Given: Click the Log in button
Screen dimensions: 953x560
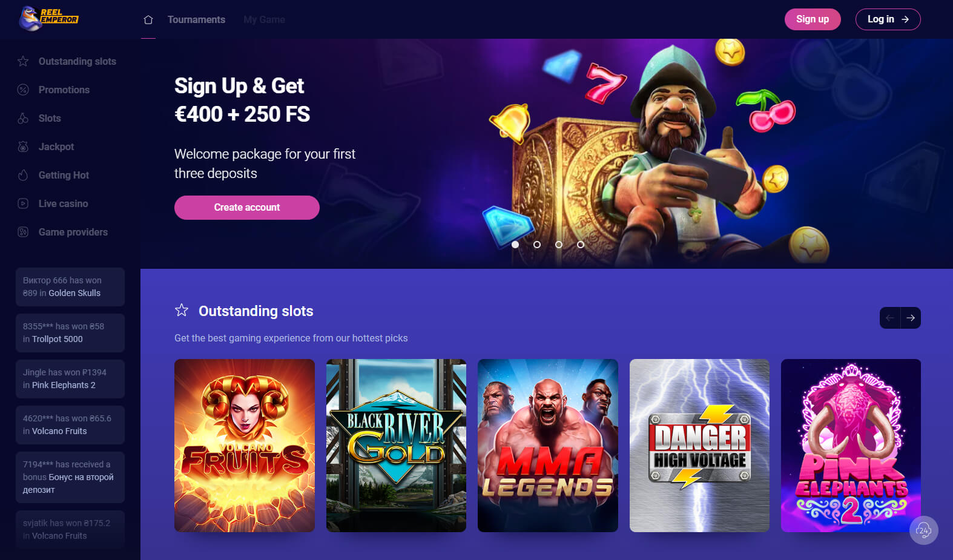Looking at the screenshot, I should [x=888, y=19].
